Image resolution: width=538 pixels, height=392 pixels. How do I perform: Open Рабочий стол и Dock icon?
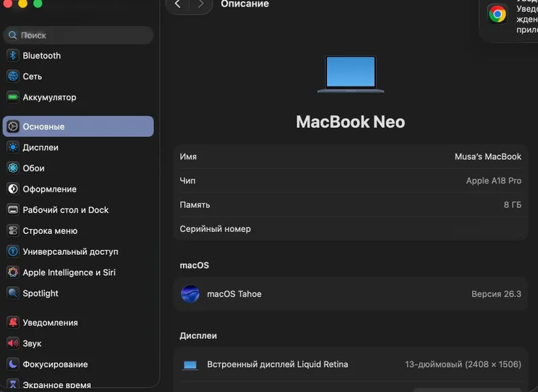pos(13,210)
